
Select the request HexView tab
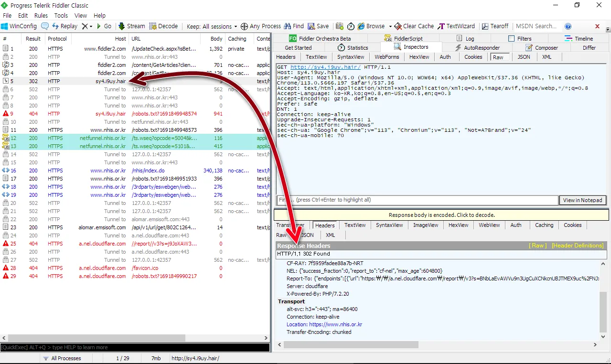point(419,57)
